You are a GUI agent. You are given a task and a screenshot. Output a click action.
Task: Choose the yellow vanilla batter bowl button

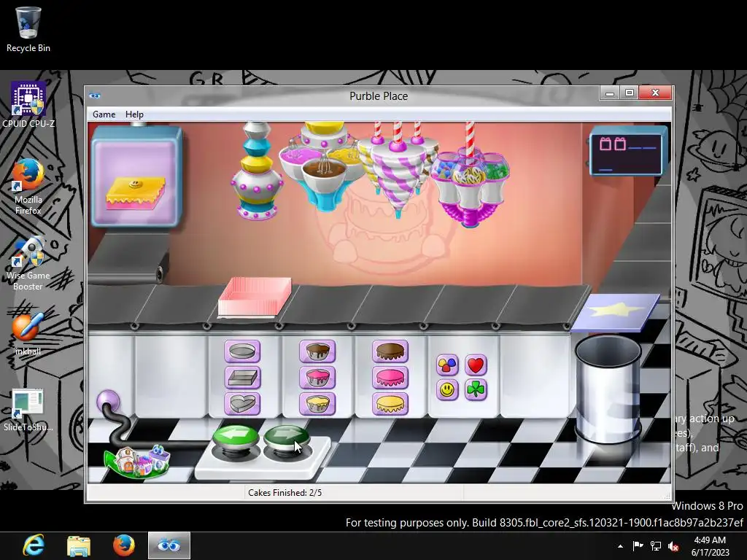coord(317,404)
